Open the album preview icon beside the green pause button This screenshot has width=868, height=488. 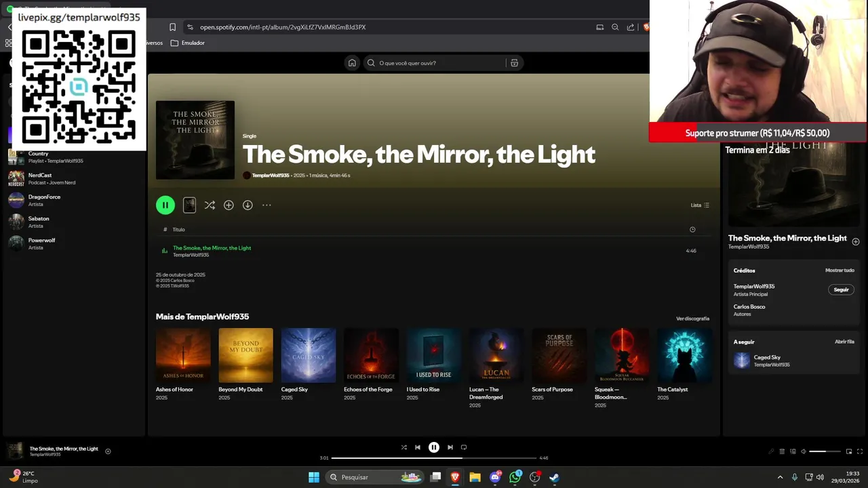click(x=189, y=205)
